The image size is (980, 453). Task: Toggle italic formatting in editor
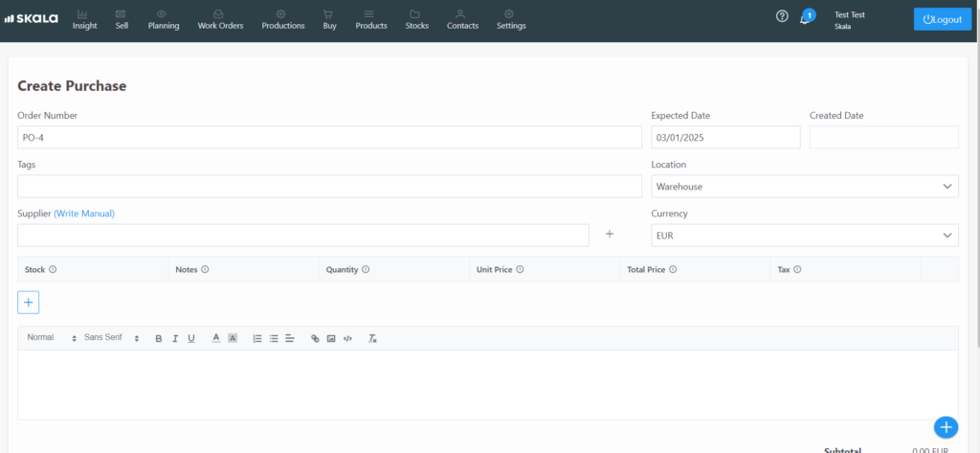(175, 338)
